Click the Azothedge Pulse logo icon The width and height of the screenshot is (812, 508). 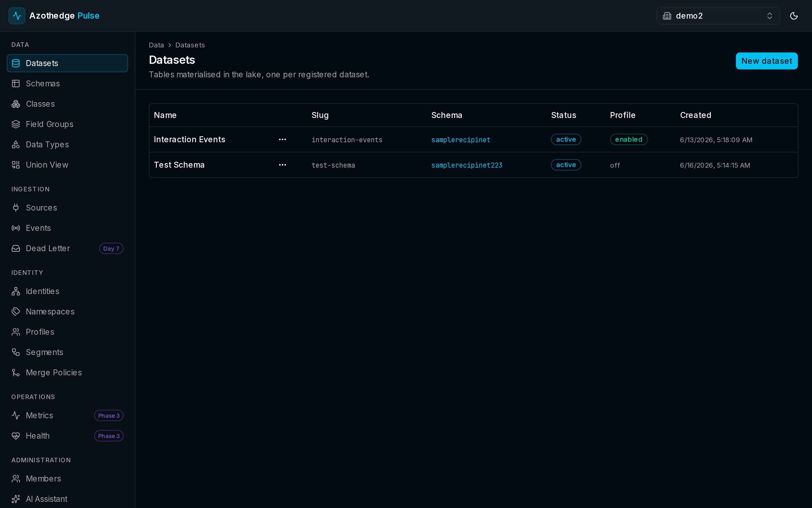coord(17,16)
